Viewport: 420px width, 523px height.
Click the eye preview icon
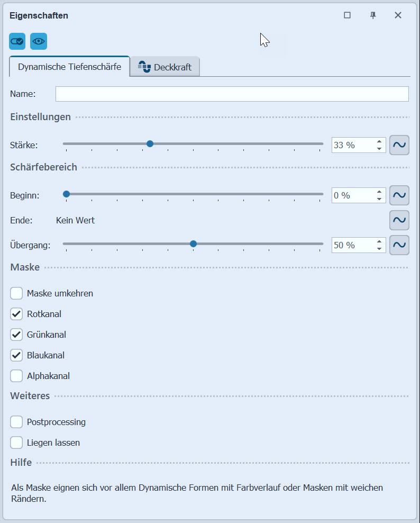tap(39, 41)
